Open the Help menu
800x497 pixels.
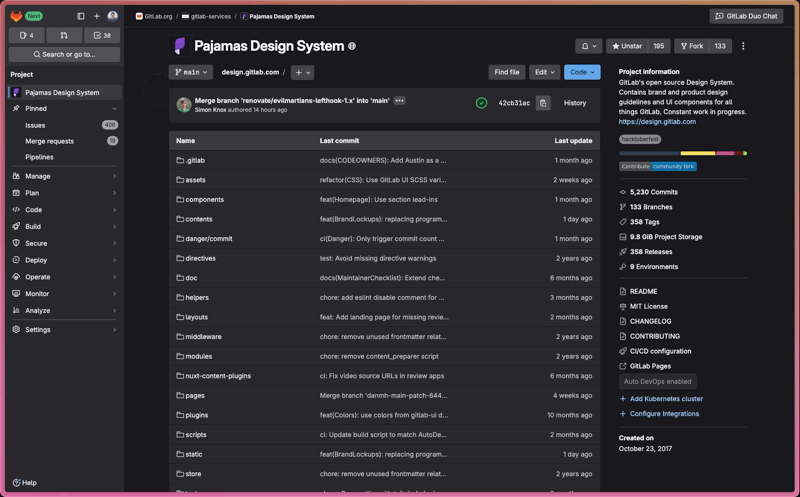tap(24, 482)
